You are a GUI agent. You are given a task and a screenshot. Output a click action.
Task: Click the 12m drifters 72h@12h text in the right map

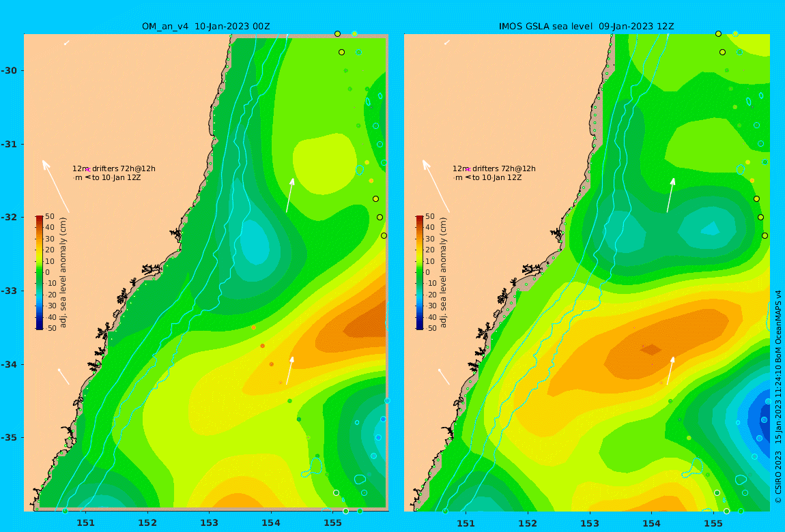495,168
